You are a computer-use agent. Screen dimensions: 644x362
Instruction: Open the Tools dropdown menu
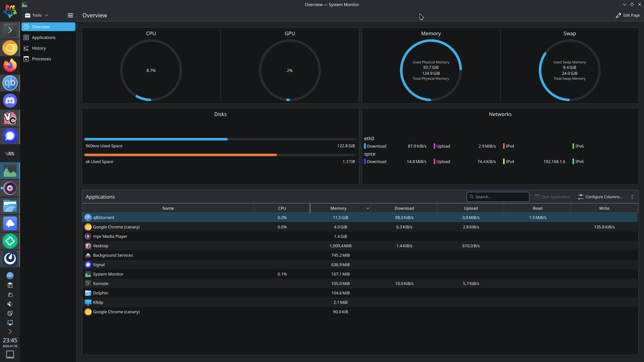(x=37, y=15)
